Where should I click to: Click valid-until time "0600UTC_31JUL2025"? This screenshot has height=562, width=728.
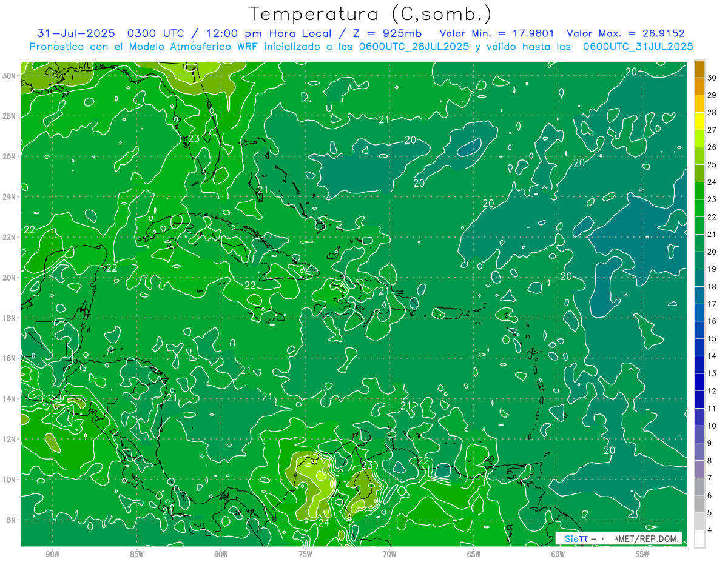638,47
